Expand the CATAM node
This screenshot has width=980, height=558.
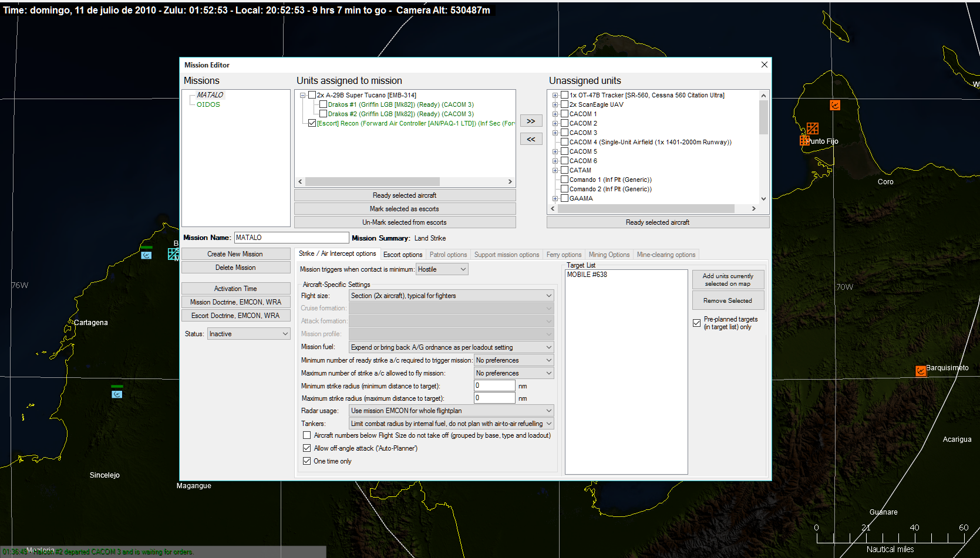(555, 170)
